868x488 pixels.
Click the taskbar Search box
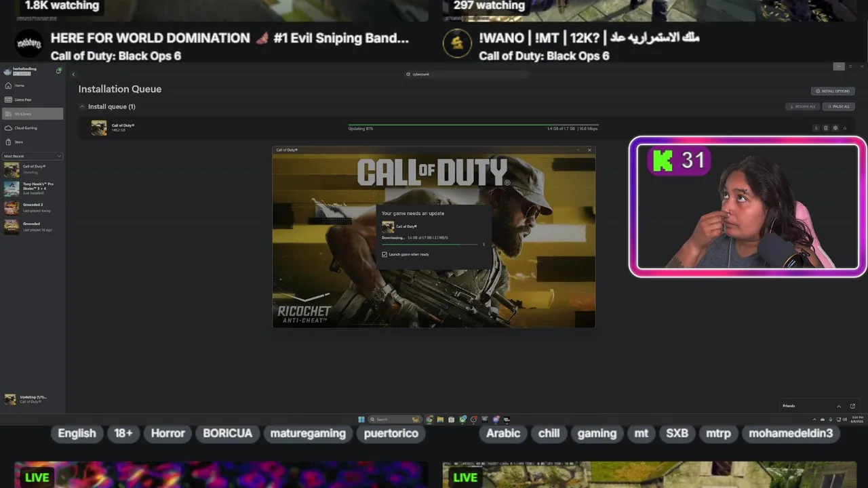pyautogui.click(x=395, y=420)
